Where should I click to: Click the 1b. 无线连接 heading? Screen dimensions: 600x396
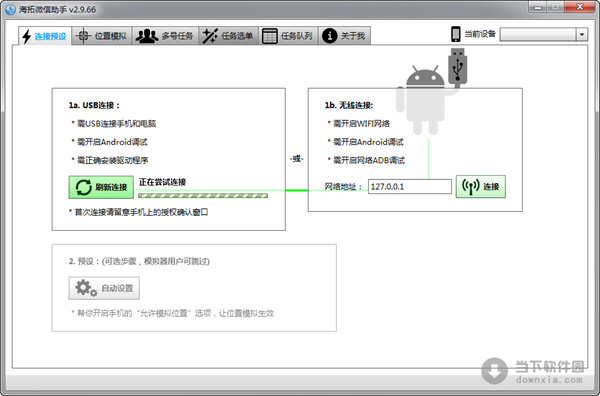(349, 105)
